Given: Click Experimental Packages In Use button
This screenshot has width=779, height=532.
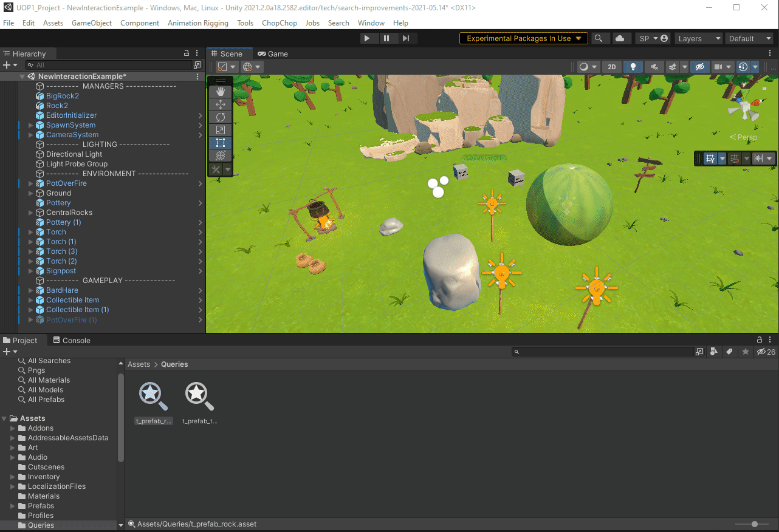Looking at the screenshot, I should [523, 38].
